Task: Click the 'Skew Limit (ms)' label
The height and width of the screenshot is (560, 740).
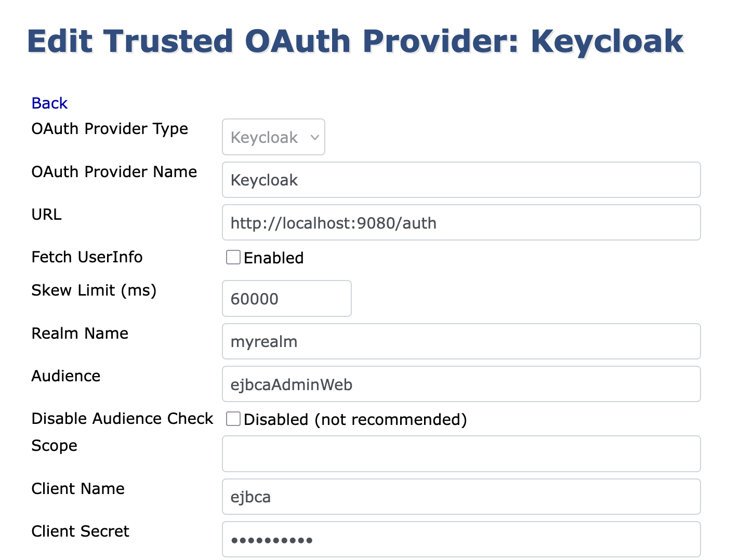Action: point(94,290)
